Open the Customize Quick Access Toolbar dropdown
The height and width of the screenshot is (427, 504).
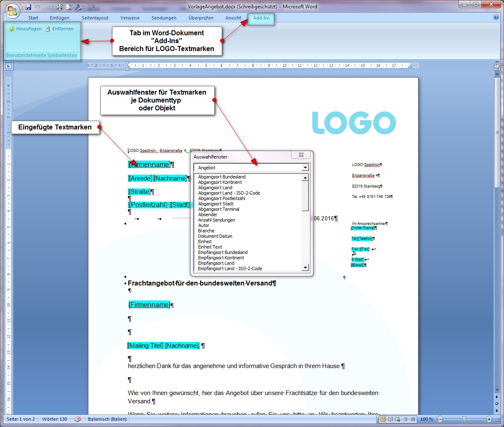[93, 7]
